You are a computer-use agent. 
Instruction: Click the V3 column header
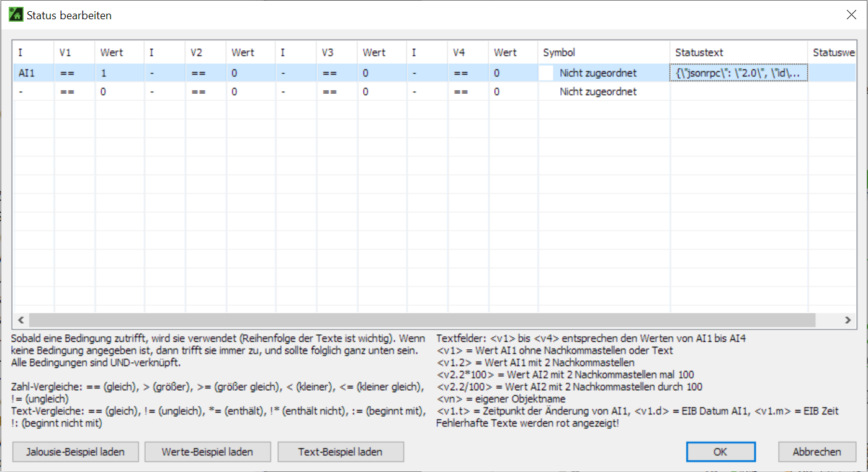click(338, 53)
